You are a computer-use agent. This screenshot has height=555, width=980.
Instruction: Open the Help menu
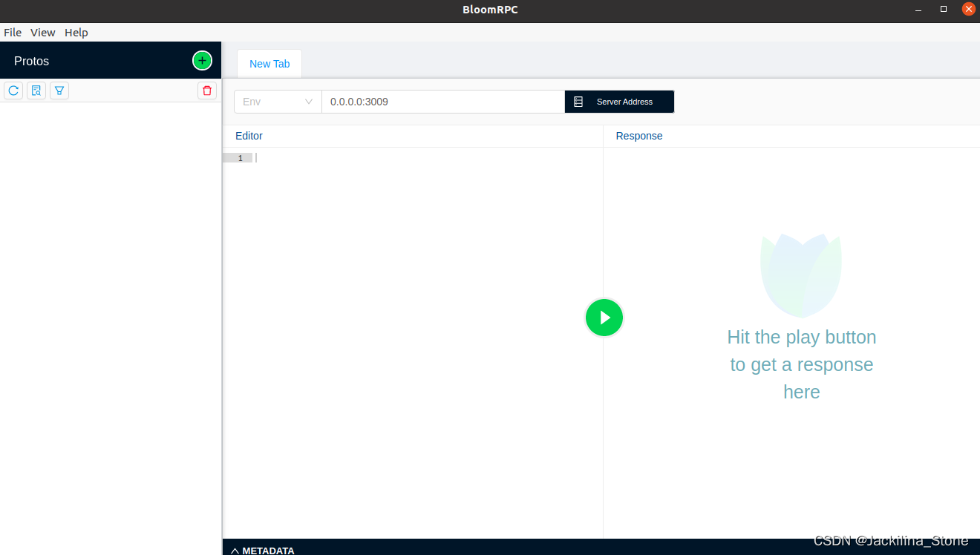point(76,33)
